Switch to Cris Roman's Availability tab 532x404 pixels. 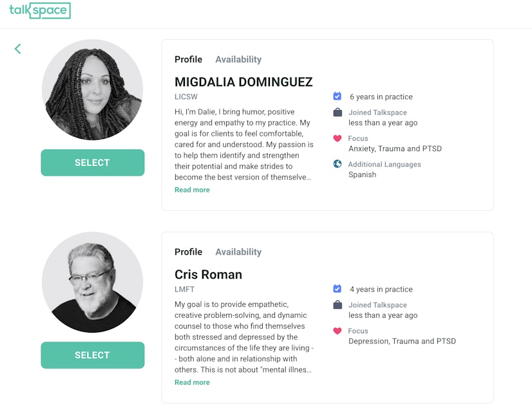238,252
